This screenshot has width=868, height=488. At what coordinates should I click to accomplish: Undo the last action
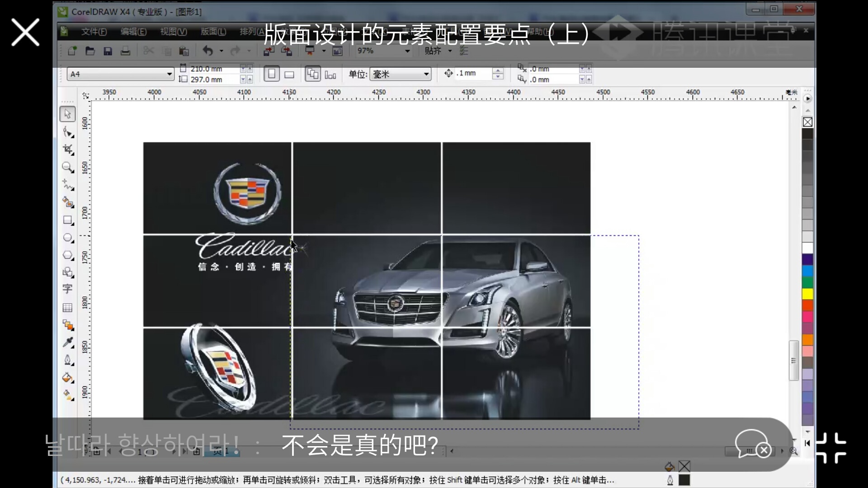(208, 51)
